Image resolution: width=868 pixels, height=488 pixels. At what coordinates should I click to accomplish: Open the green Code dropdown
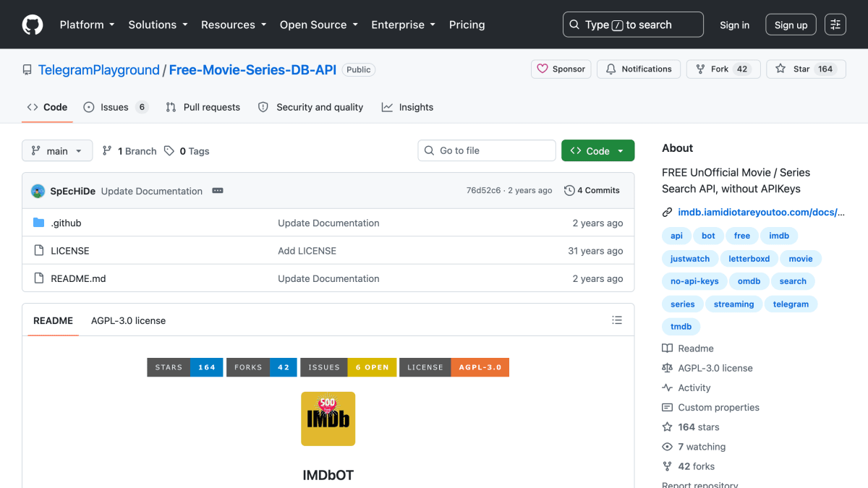597,150
